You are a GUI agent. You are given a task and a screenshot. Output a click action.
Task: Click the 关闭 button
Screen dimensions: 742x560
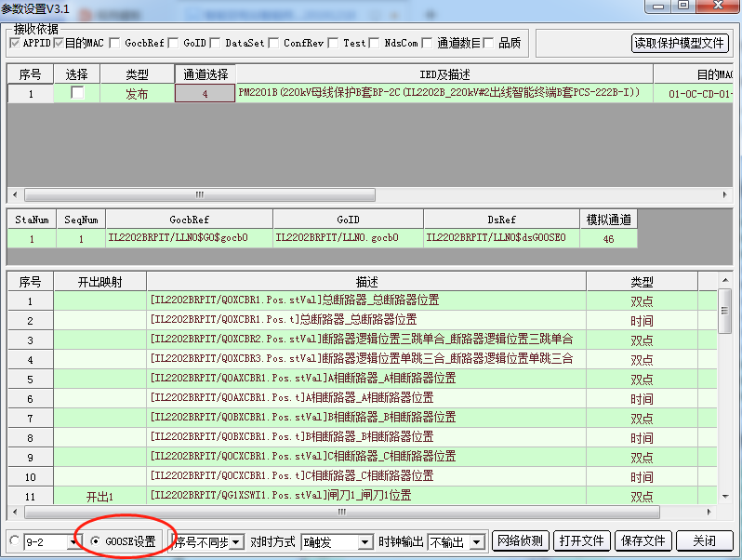tap(704, 540)
